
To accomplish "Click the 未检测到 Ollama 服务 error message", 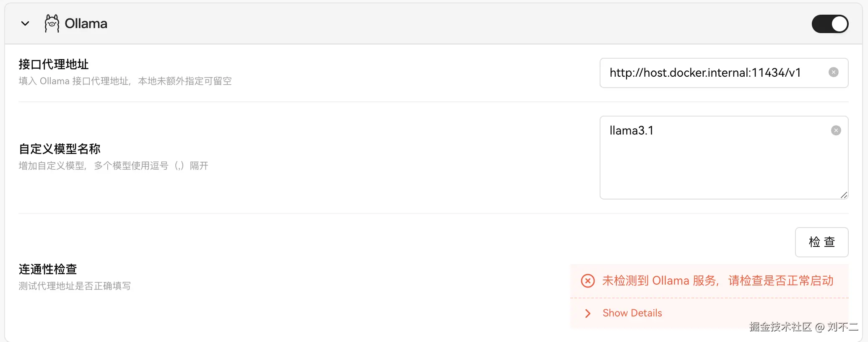I will click(717, 281).
